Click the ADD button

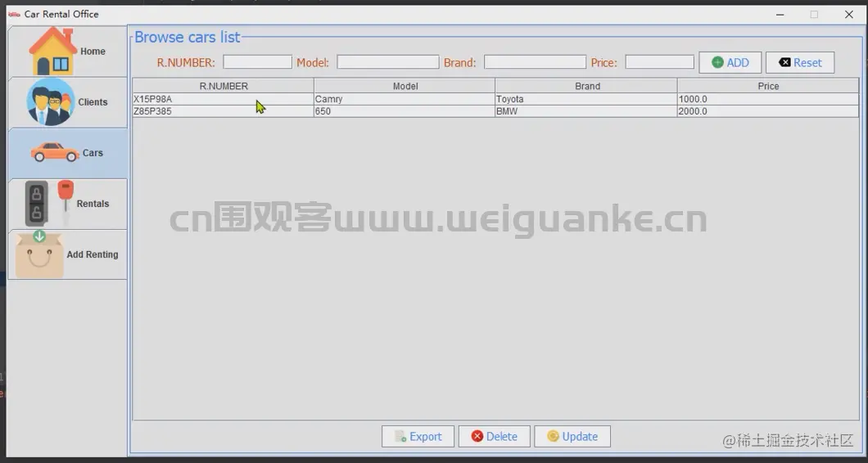(x=730, y=62)
